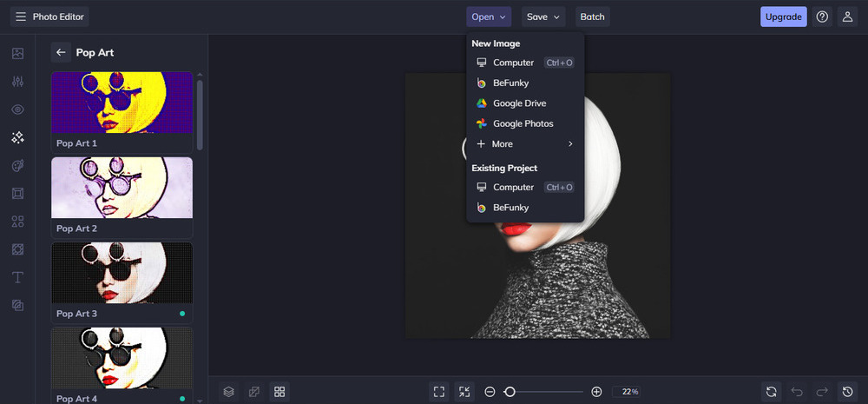Open the Image Manager sidebar icon
Viewport: 868px width, 404px height.
tap(17, 53)
